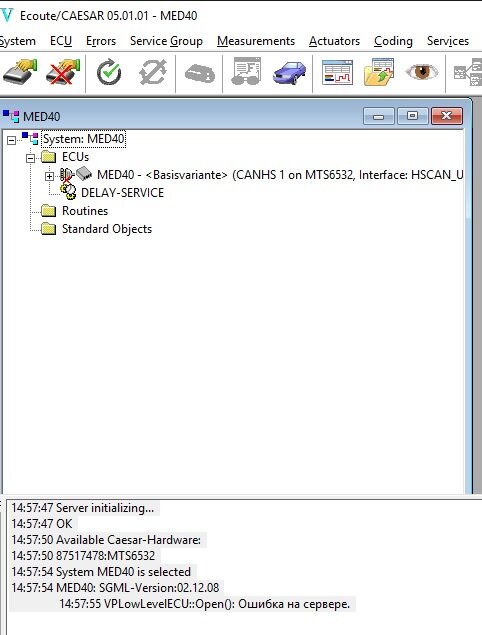
Task: Open the Actuators menu
Action: tap(334, 41)
